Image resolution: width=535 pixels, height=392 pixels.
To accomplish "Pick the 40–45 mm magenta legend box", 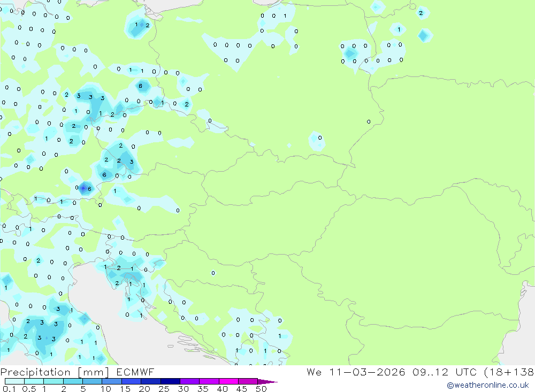I will click(x=228, y=381).
